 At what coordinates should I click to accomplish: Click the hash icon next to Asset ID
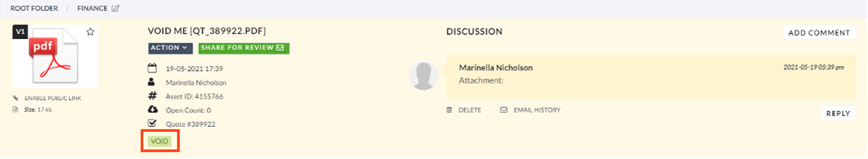tap(152, 96)
